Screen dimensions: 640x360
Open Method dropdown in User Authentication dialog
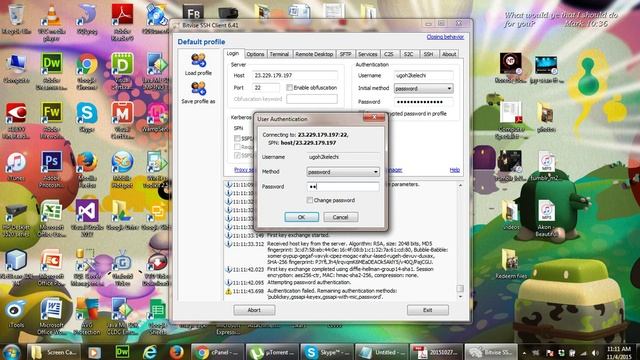[x=343, y=172]
